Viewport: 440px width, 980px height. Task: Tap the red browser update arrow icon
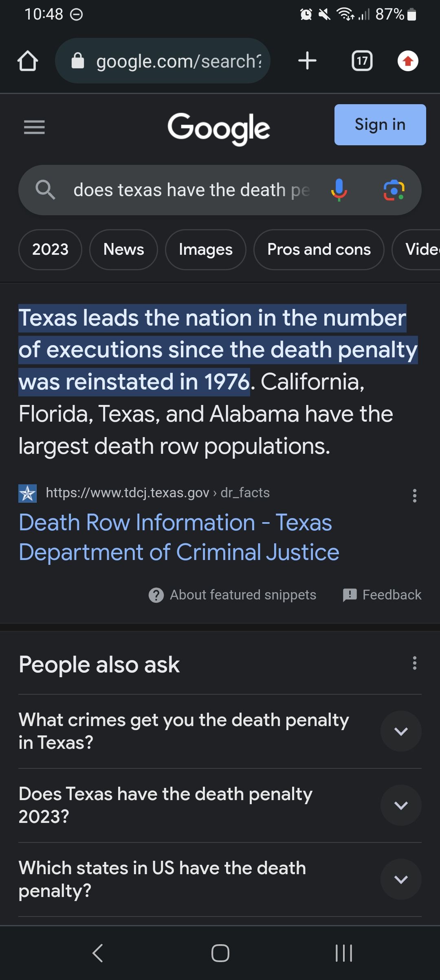pos(408,61)
